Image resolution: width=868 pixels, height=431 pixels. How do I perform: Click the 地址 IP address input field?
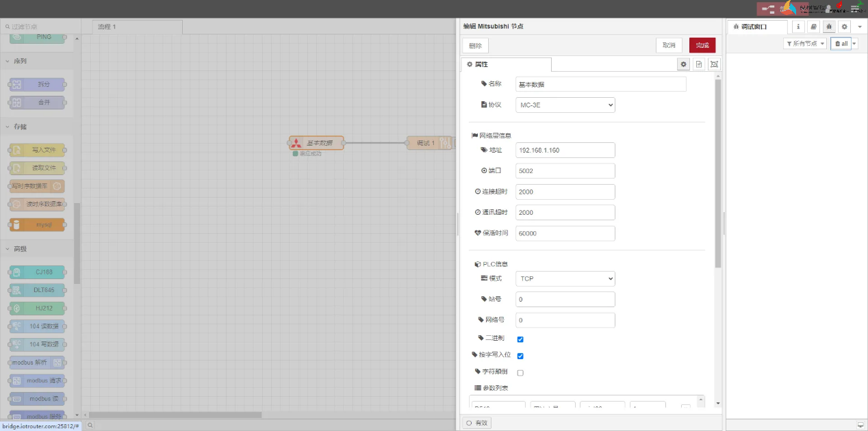(565, 150)
